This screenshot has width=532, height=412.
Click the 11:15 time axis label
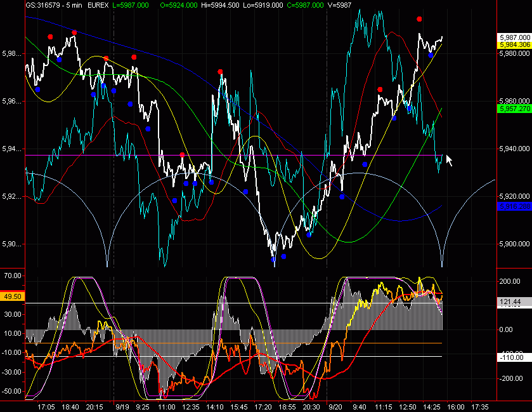[x=384, y=407]
